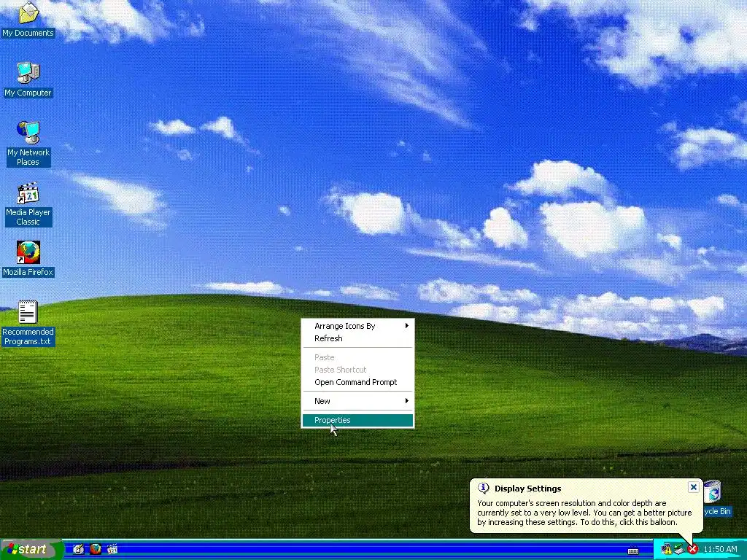
Task: Click the Safely Remove Hardware tray icon
Action: [x=679, y=550]
